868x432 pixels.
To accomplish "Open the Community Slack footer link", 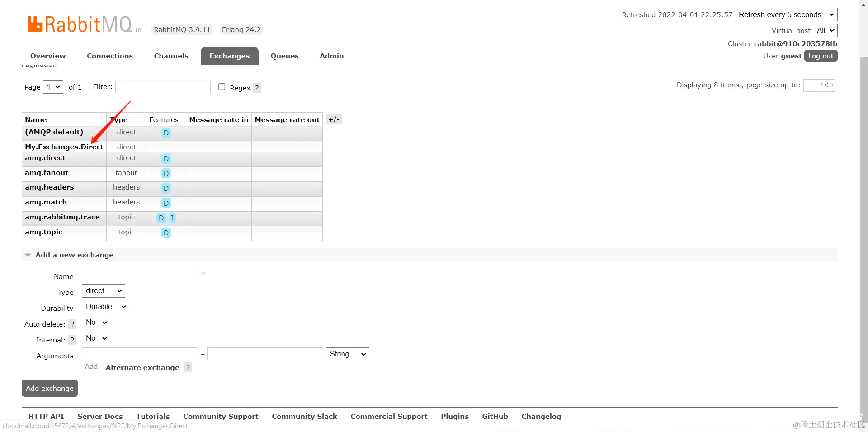I will [305, 417].
